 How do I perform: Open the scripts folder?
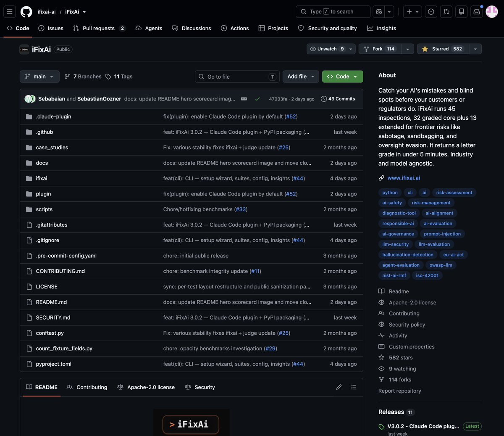tap(44, 209)
